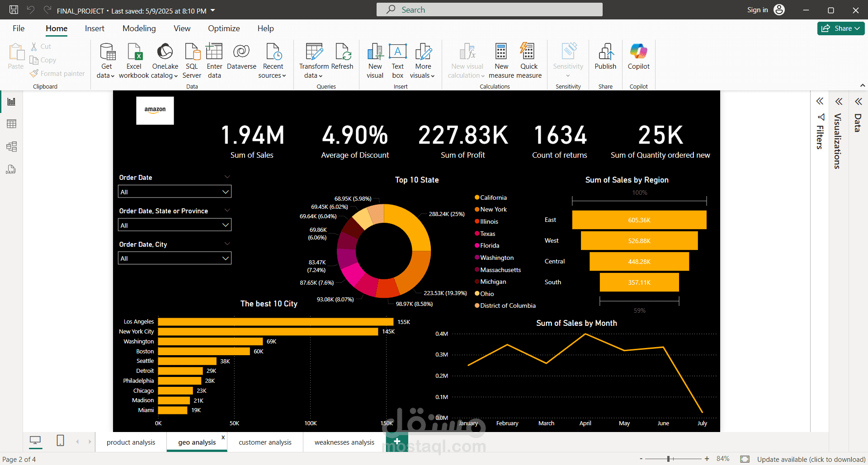Expand the State or Province slicer list
This screenshot has height=465, width=868.
click(225, 225)
